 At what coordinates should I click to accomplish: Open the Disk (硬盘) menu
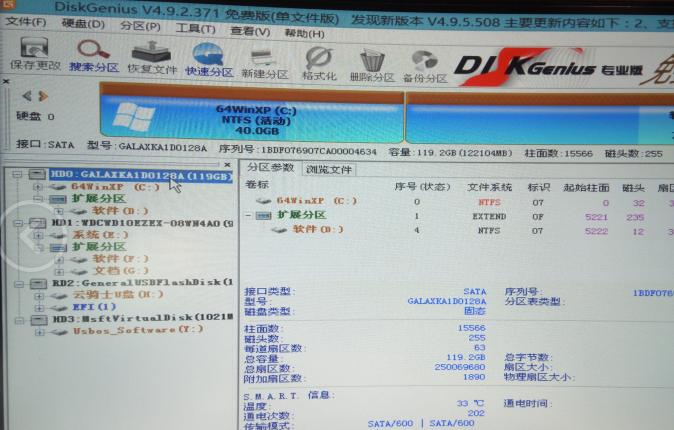[83, 23]
